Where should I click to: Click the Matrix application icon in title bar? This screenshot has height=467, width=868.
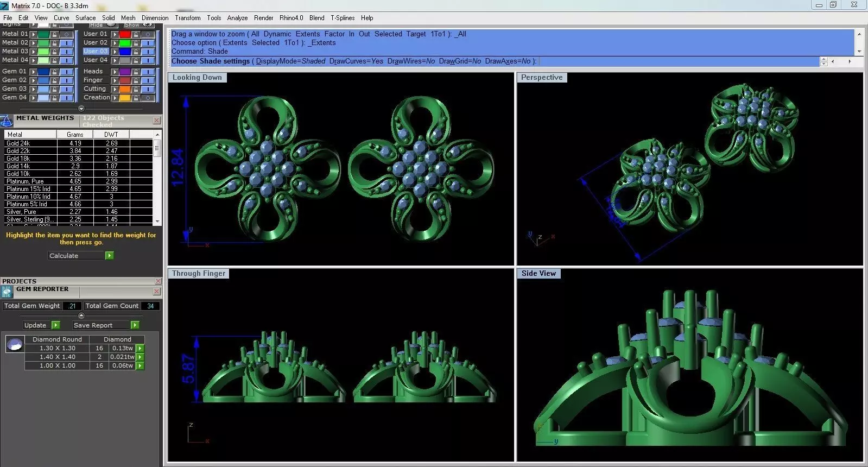pos(5,5)
